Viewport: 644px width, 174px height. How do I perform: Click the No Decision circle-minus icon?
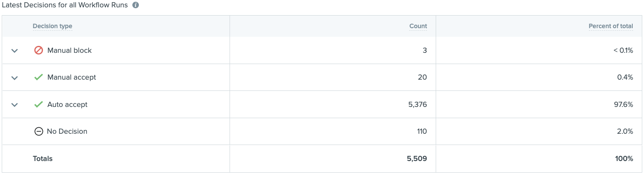39,131
